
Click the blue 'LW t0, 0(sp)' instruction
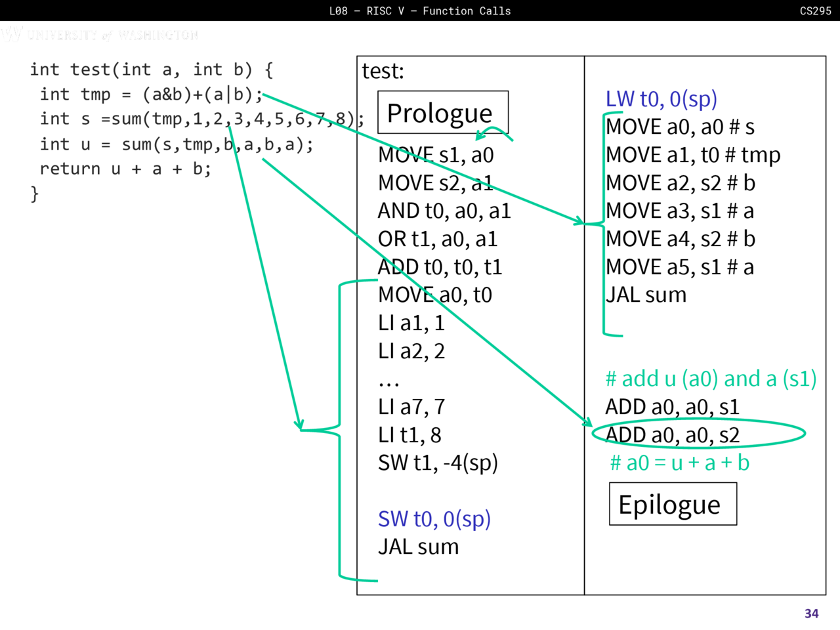(661, 98)
